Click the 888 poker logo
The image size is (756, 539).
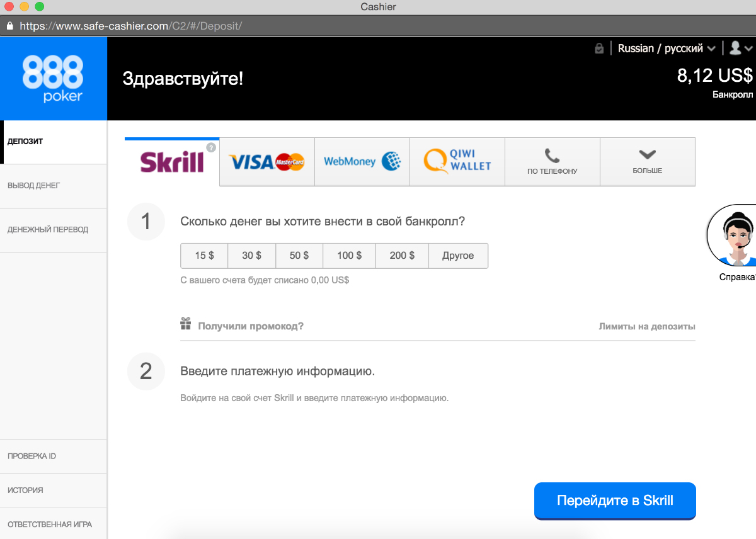coord(53,79)
